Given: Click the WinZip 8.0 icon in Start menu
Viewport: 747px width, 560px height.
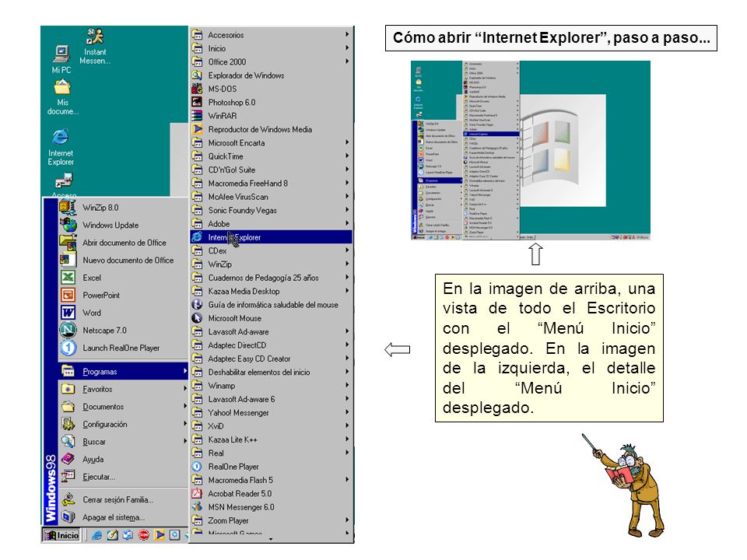Looking at the screenshot, I should tap(68, 207).
